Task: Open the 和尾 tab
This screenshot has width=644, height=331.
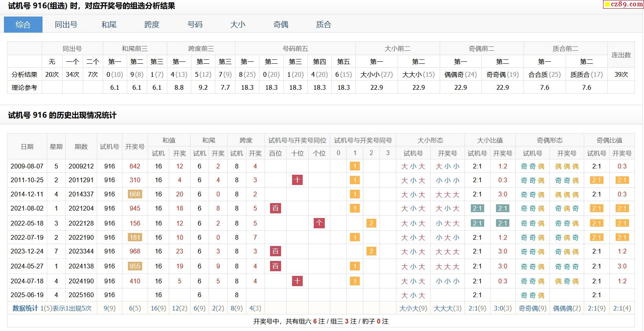Action: click(x=109, y=24)
